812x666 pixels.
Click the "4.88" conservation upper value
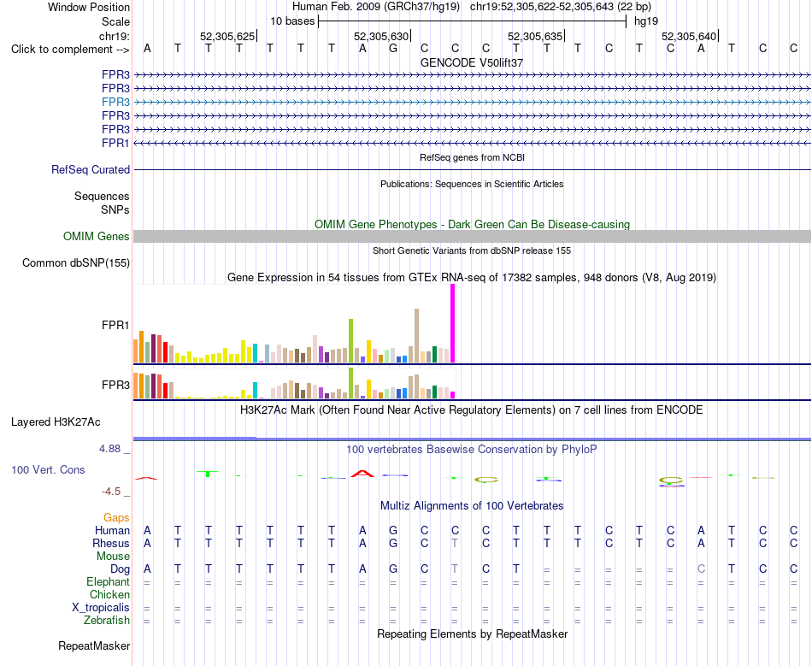tap(109, 449)
